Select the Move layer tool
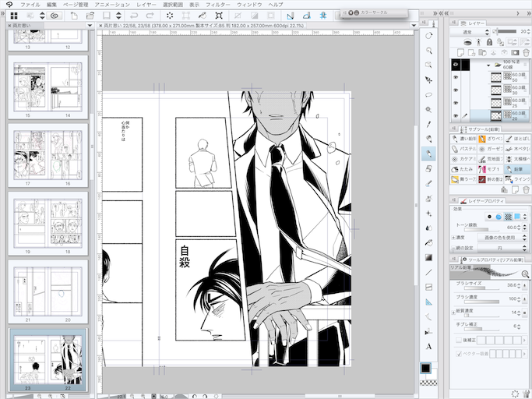The image size is (532, 399). pos(429,79)
